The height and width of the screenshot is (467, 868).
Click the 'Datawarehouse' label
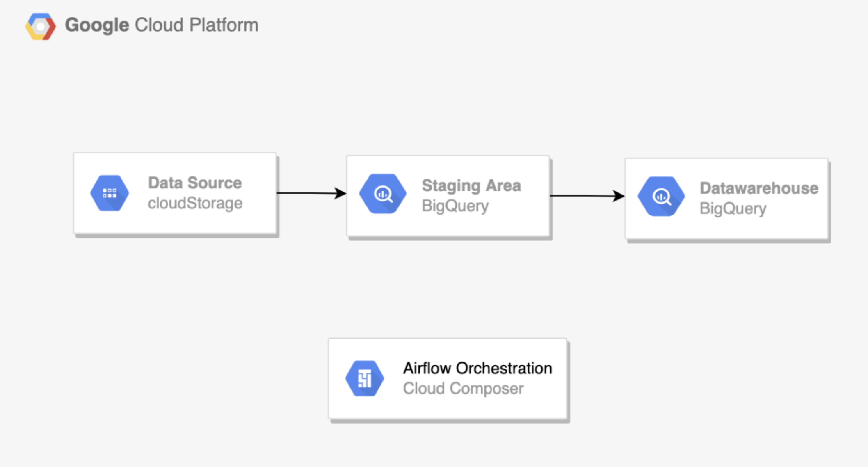point(759,188)
